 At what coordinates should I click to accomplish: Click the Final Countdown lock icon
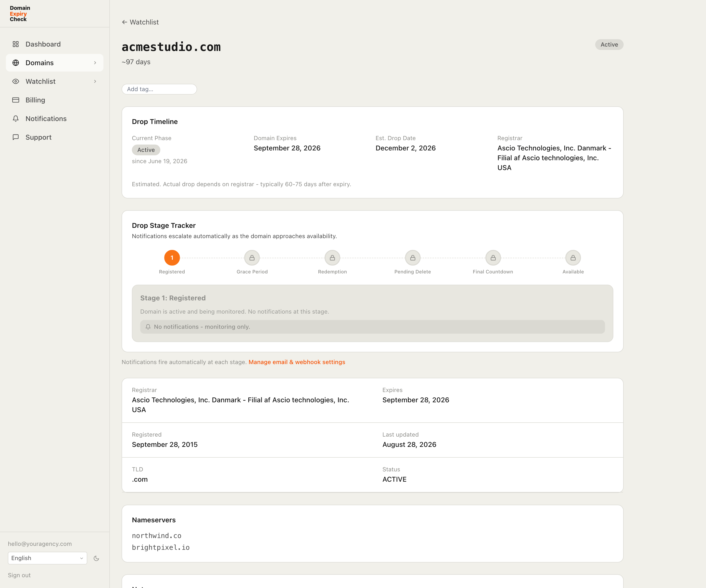pos(493,258)
